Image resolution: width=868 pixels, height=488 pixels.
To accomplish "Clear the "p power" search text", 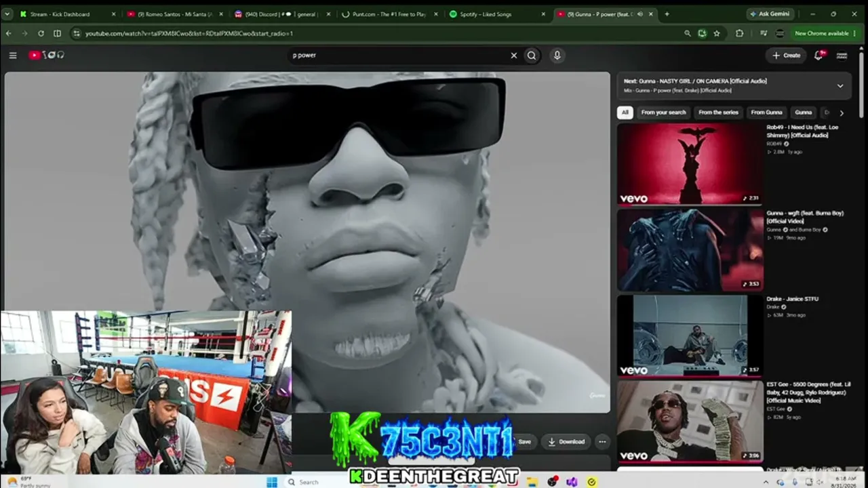I will click(513, 56).
